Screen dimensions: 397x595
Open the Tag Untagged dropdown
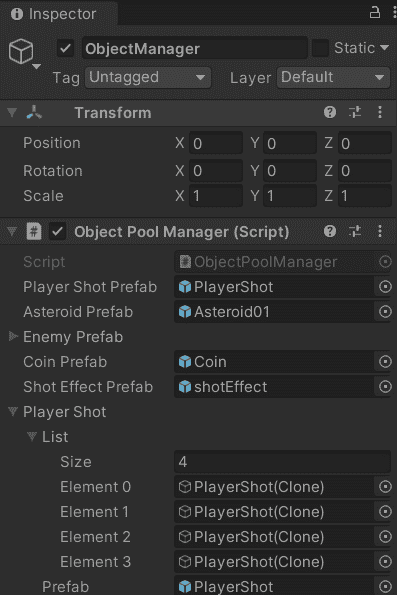[148, 77]
